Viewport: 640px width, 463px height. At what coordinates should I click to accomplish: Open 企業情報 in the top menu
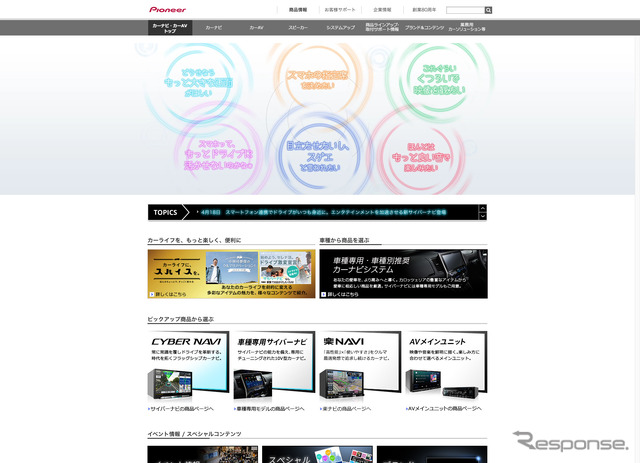pos(382,10)
